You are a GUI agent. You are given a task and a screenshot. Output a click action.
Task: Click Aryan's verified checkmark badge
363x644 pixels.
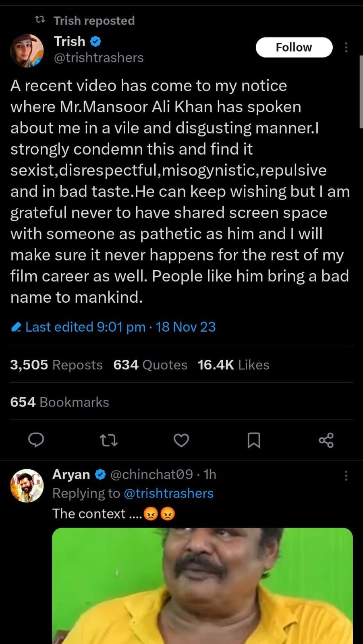100,475
